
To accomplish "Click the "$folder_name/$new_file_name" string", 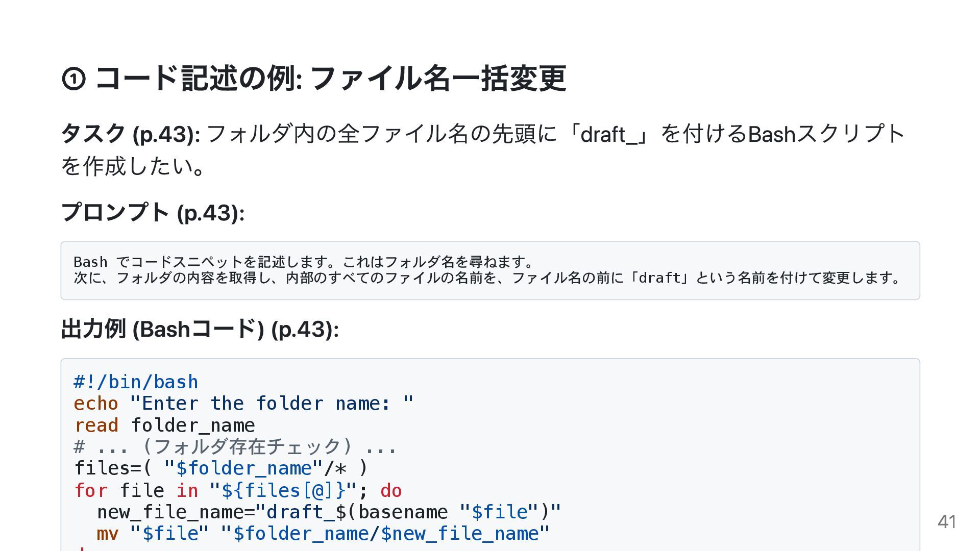I will [x=385, y=534].
